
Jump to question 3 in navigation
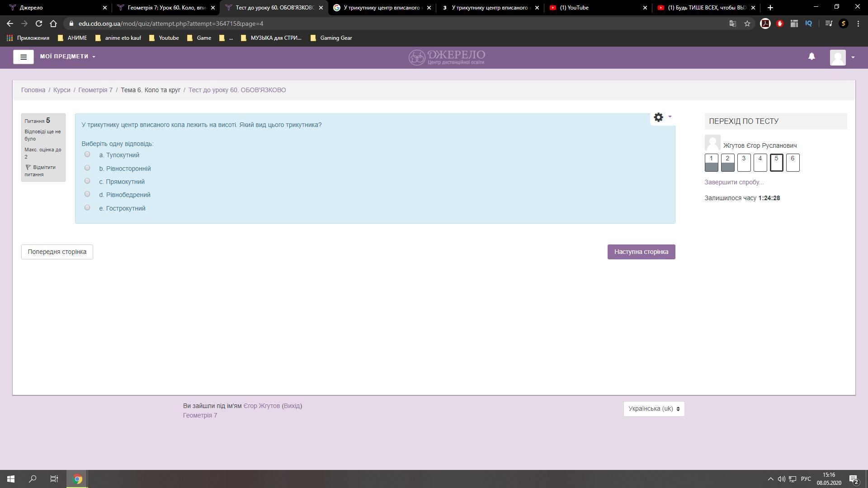pos(744,163)
